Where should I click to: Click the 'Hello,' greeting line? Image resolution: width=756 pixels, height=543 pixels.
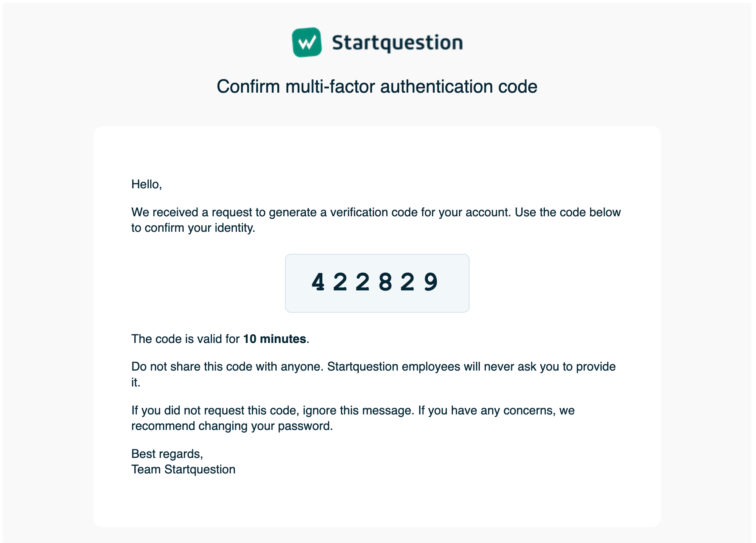(146, 184)
